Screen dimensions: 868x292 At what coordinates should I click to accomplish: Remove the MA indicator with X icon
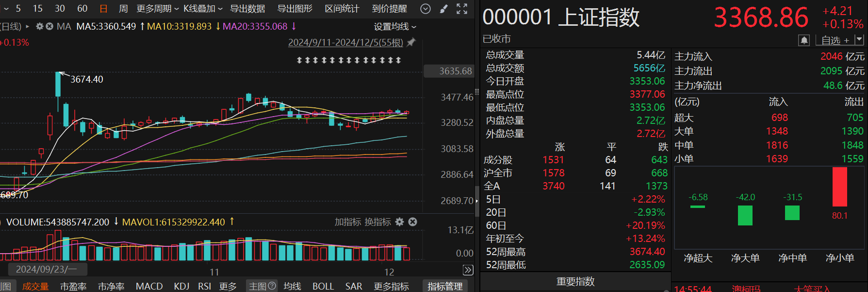(x=49, y=26)
